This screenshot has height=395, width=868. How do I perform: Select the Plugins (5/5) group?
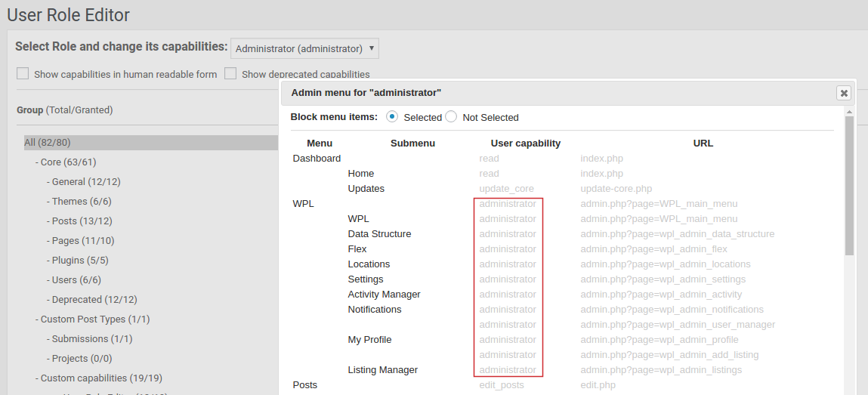(x=78, y=260)
